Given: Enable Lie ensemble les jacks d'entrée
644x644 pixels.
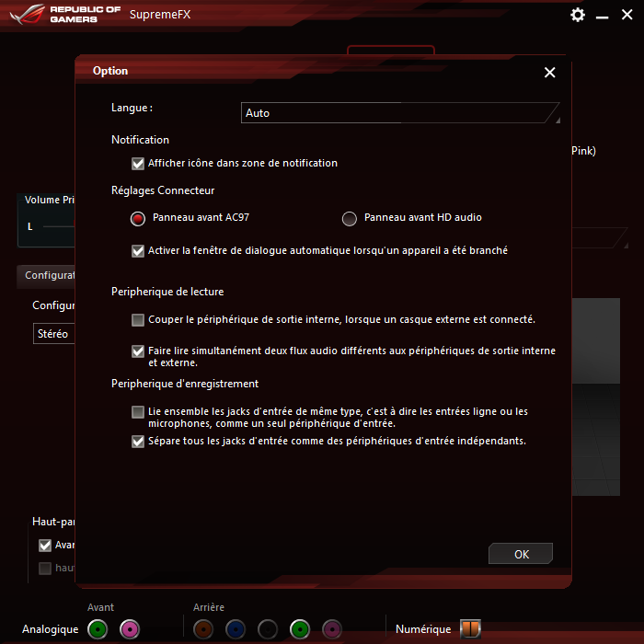Looking at the screenshot, I should click(x=138, y=412).
